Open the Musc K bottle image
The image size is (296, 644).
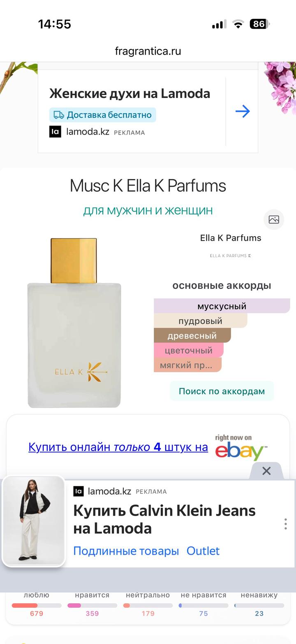tap(74, 323)
